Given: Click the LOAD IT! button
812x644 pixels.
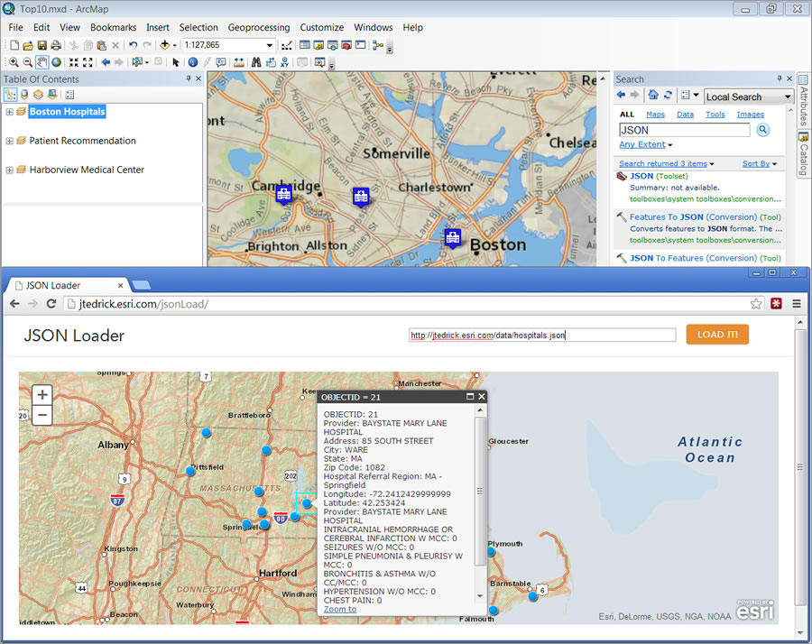Looking at the screenshot, I should pyautogui.click(x=717, y=335).
